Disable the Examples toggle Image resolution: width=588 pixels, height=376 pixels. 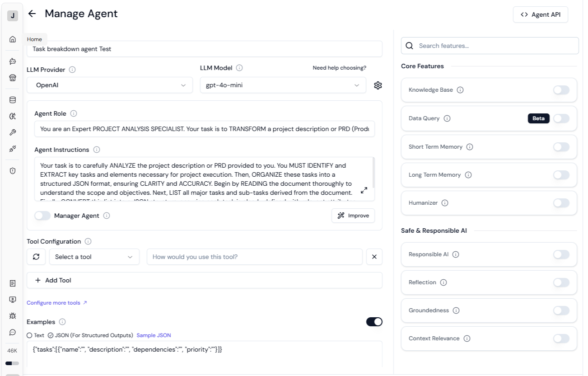click(x=374, y=322)
